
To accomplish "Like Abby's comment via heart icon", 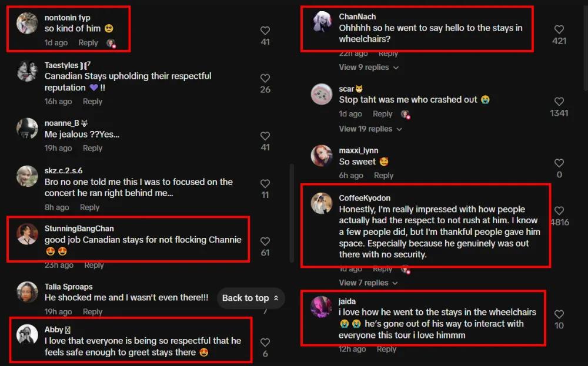I will [x=265, y=342].
